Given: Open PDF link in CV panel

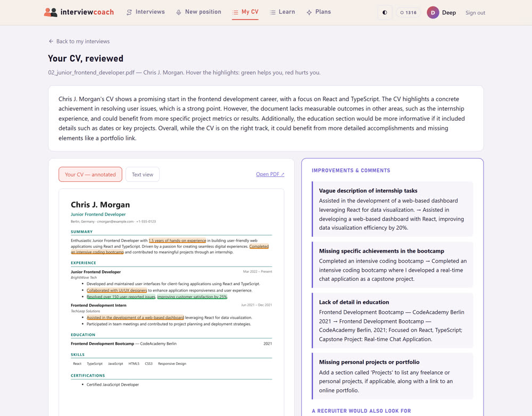Looking at the screenshot, I should point(270,174).
